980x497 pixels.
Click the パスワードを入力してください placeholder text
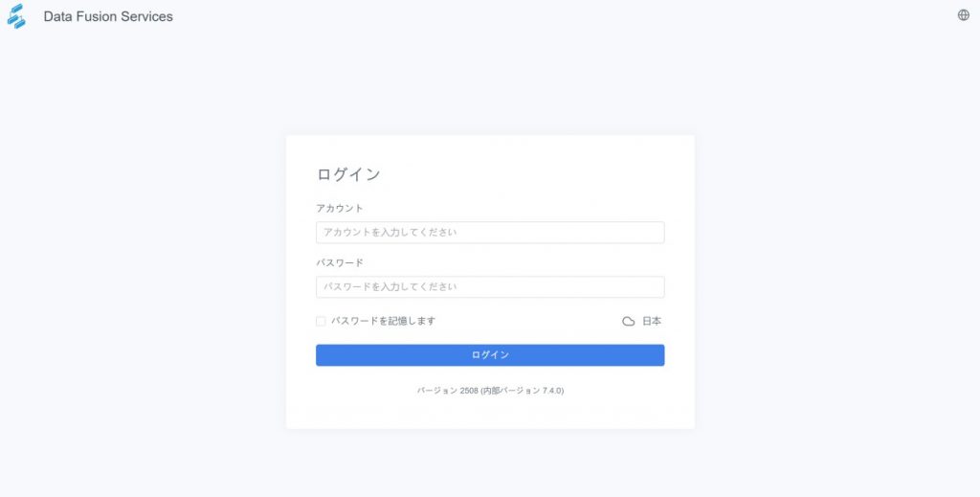(x=390, y=287)
